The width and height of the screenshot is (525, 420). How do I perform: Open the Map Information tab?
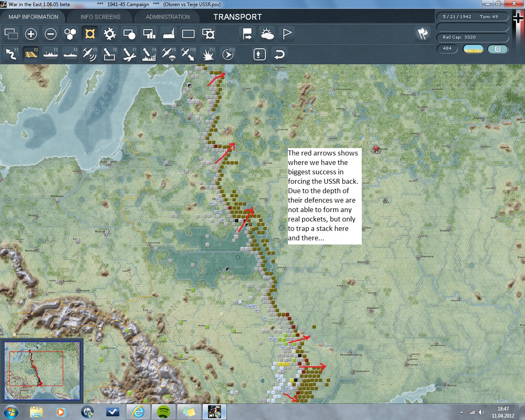(x=33, y=17)
